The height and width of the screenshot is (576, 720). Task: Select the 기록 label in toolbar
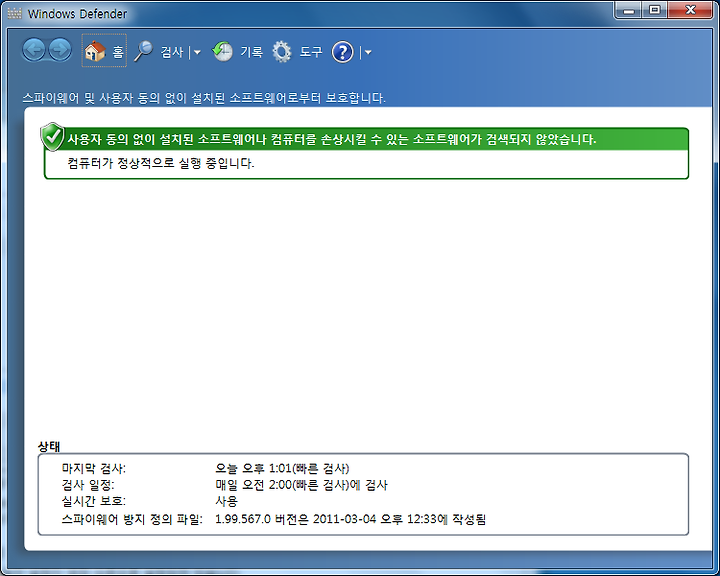(x=252, y=52)
